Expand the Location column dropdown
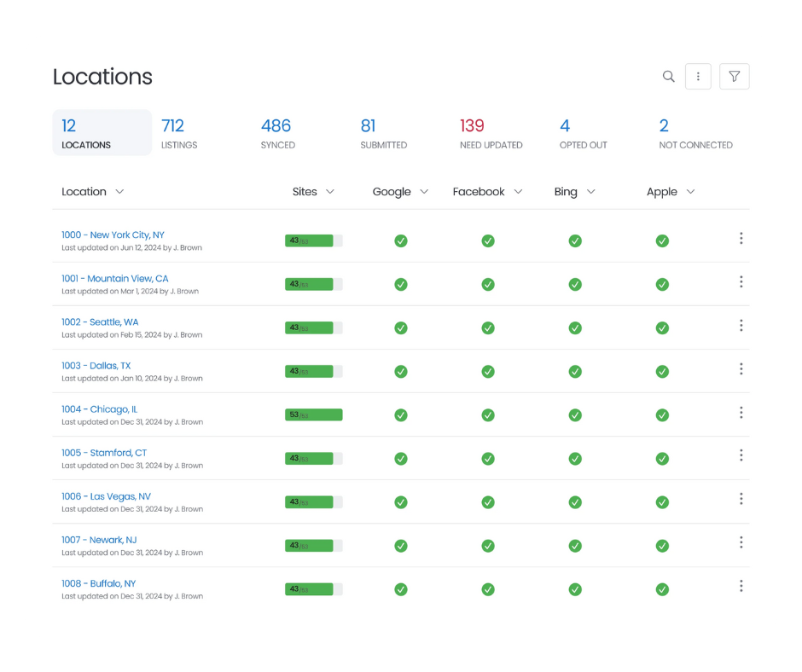Screen dimensions: 802x672 pyautogui.click(x=119, y=192)
